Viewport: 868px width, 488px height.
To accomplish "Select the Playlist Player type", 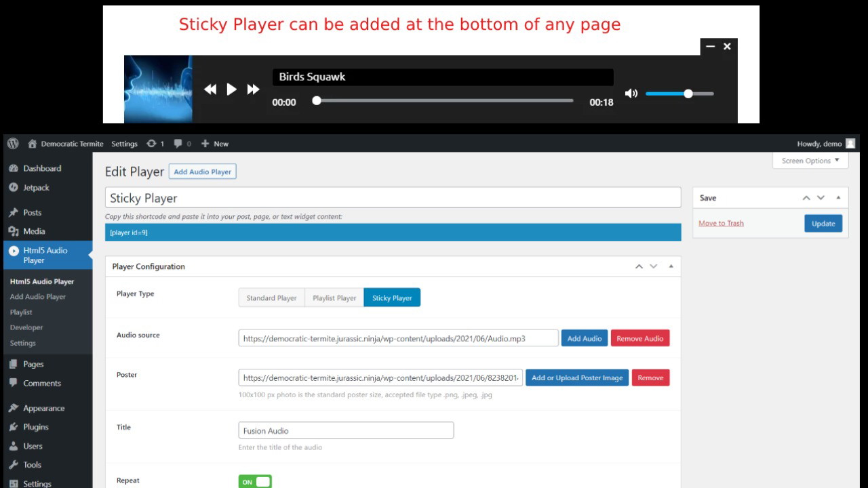I will (x=334, y=298).
